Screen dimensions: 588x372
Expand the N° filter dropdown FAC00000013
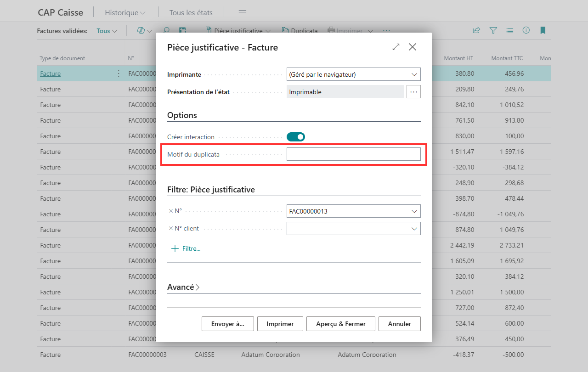pyautogui.click(x=354, y=211)
